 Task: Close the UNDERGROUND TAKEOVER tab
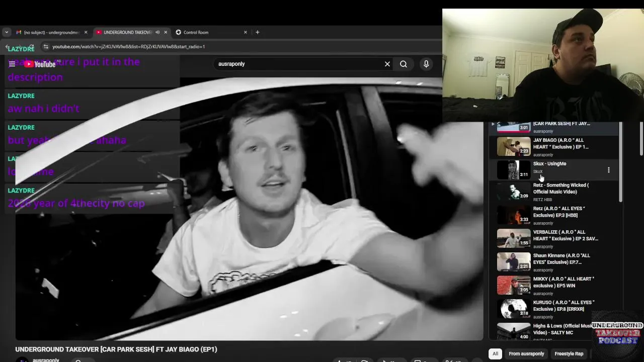tap(166, 32)
